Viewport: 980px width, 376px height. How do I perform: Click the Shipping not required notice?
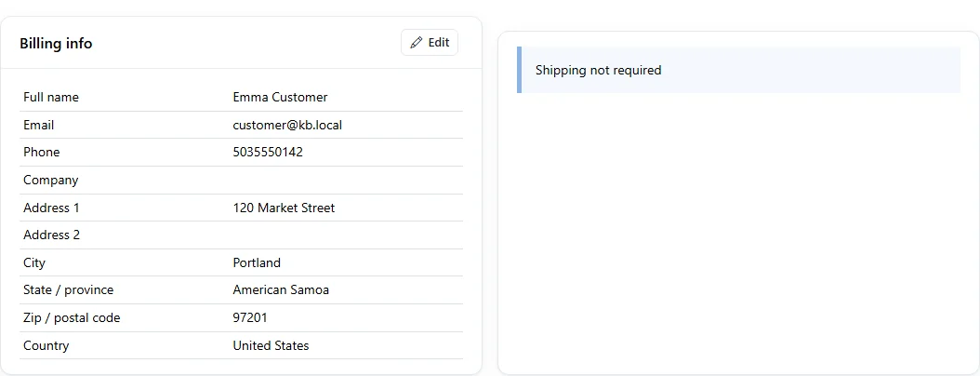click(739, 70)
